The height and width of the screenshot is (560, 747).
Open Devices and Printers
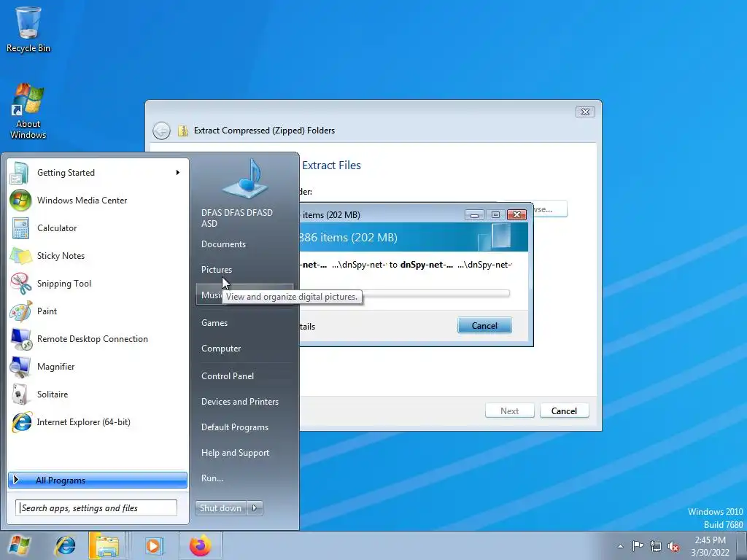[239, 402]
